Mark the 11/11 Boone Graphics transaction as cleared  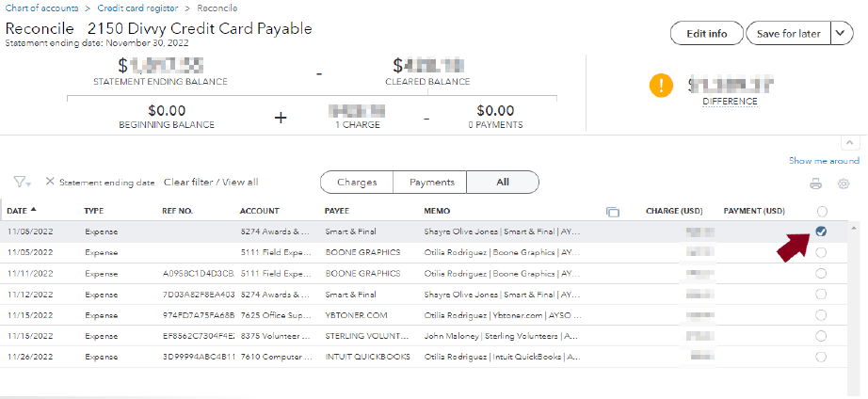pyautogui.click(x=821, y=273)
